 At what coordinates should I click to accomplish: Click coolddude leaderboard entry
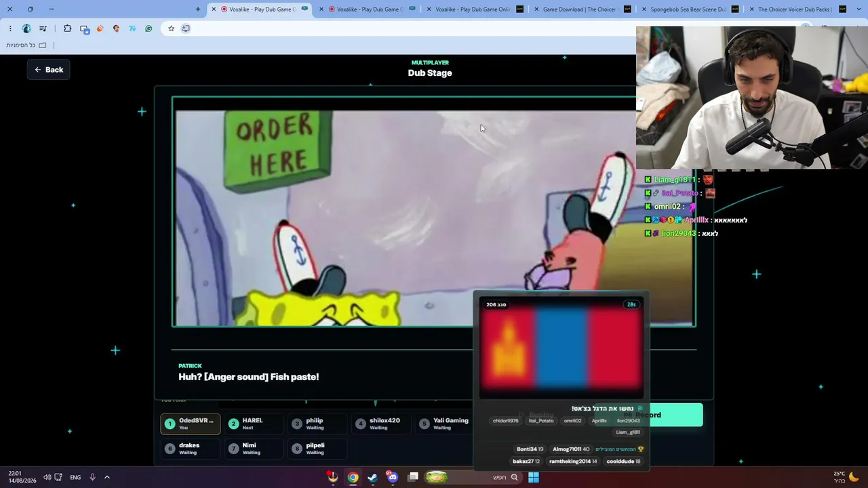pyautogui.click(x=623, y=462)
